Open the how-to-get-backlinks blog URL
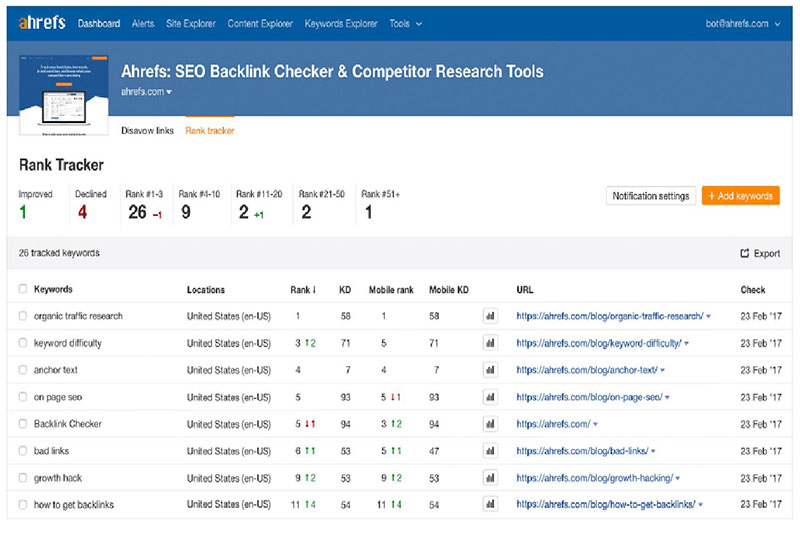 click(x=606, y=504)
